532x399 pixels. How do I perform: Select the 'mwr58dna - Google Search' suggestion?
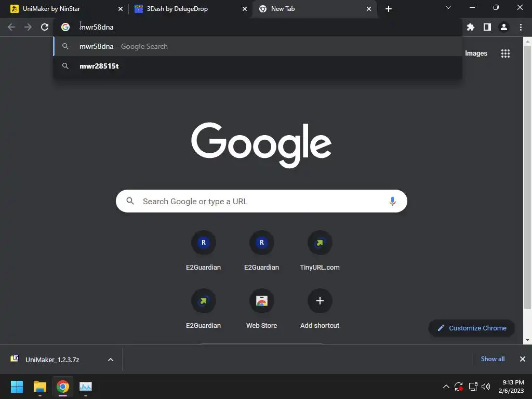(x=258, y=46)
